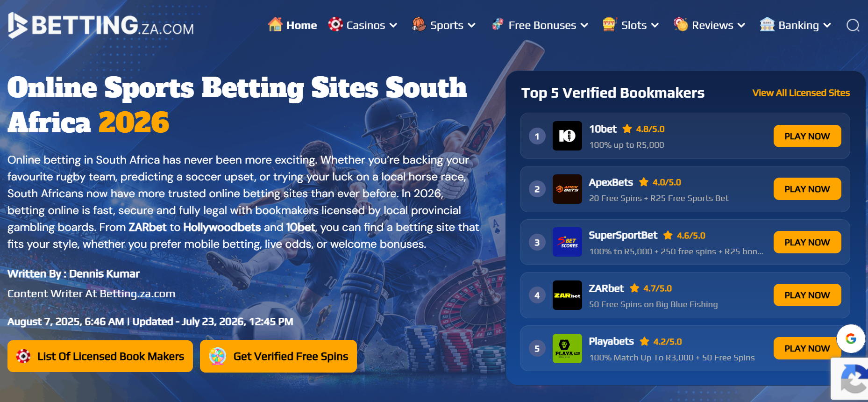Click the '4.8/5.0' rating value

650,129
